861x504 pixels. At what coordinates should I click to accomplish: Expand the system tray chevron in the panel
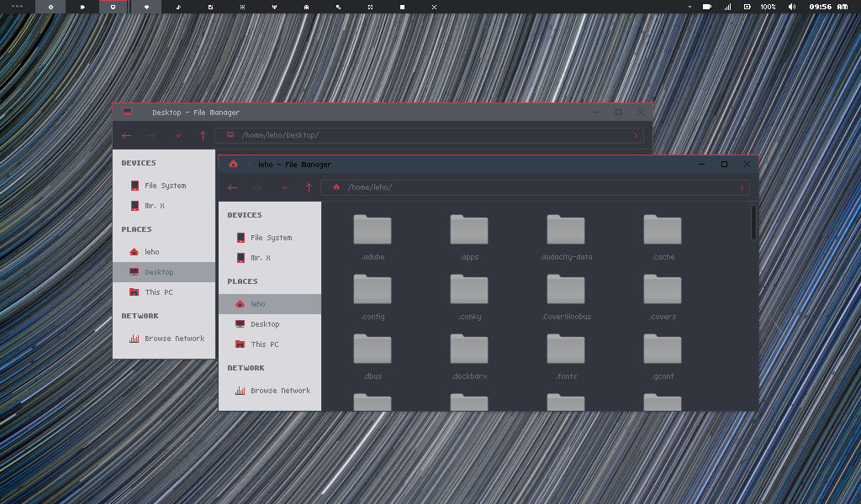(x=690, y=6)
